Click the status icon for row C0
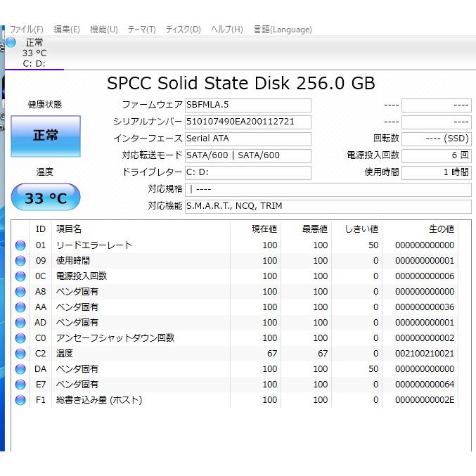 [20, 338]
